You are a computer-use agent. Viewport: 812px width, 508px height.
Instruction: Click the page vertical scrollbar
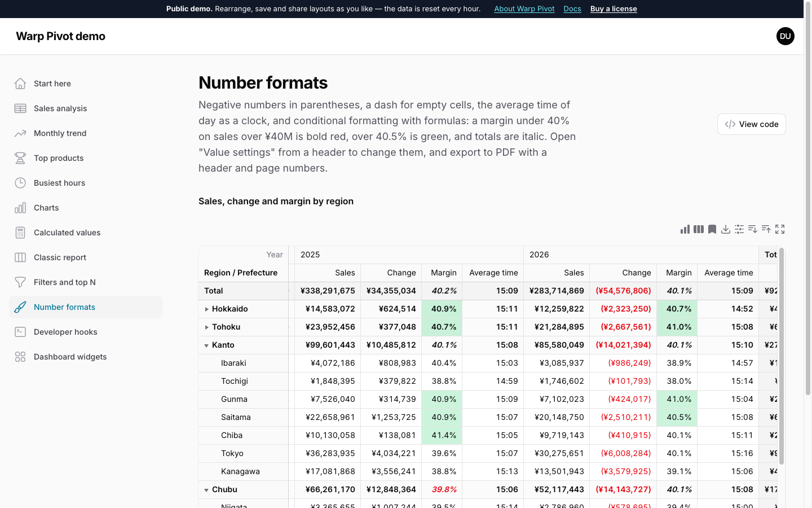808,198
